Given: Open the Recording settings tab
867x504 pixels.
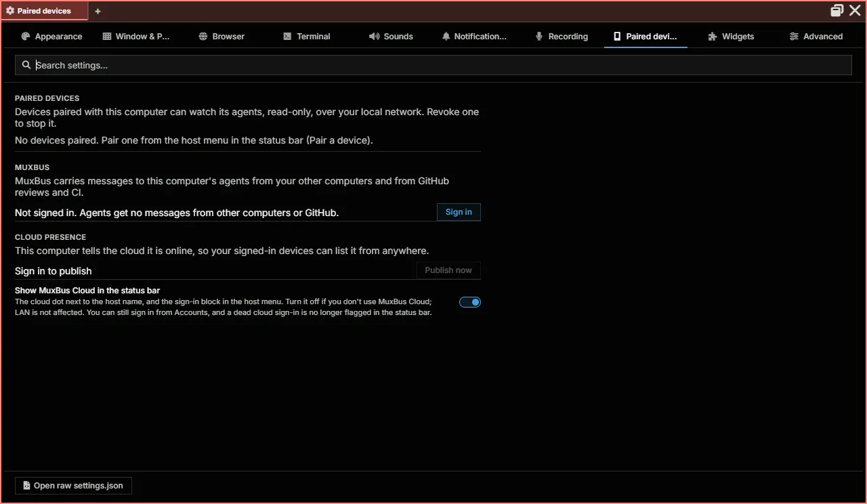Looking at the screenshot, I should tap(562, 37).
